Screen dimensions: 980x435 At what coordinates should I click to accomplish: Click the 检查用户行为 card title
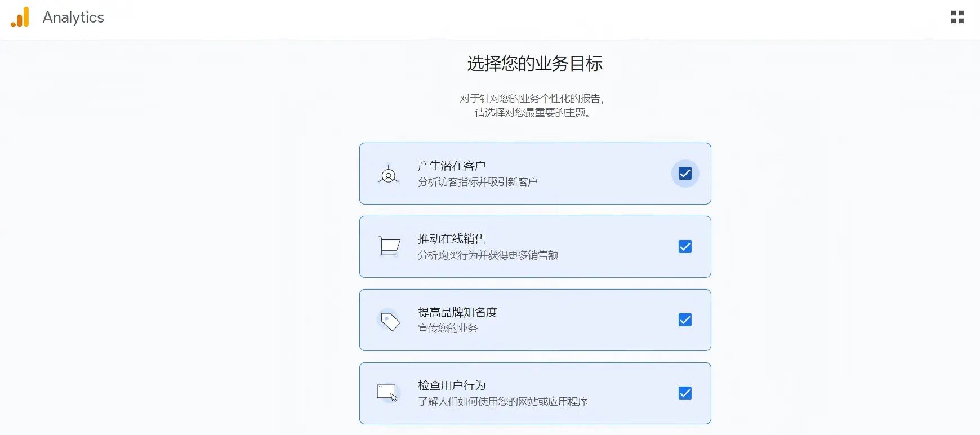[x=452, y=385]
